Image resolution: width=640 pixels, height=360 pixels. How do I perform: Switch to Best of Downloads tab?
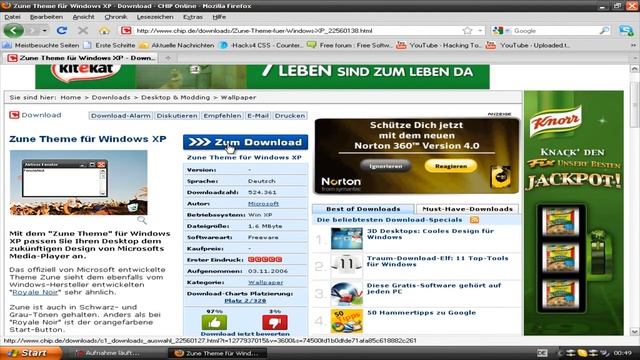coord(363,209)
